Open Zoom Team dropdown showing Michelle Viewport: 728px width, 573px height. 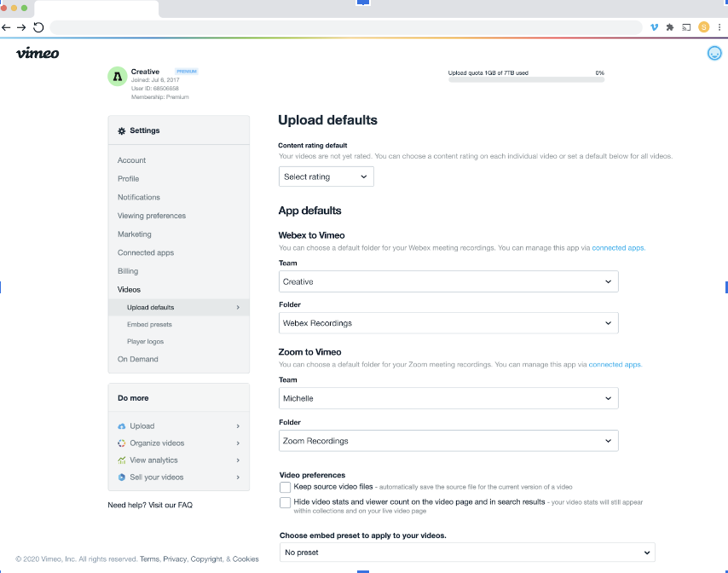[448, 398]
